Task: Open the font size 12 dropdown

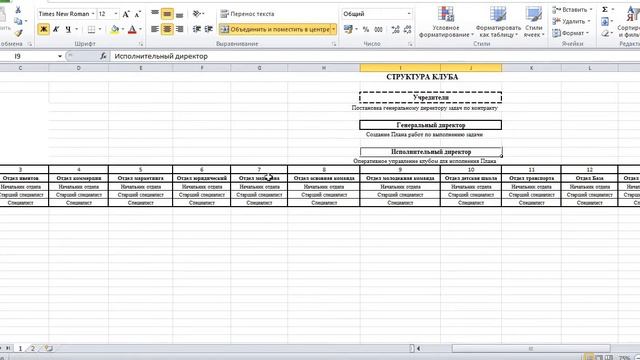Action: [116, 14]
